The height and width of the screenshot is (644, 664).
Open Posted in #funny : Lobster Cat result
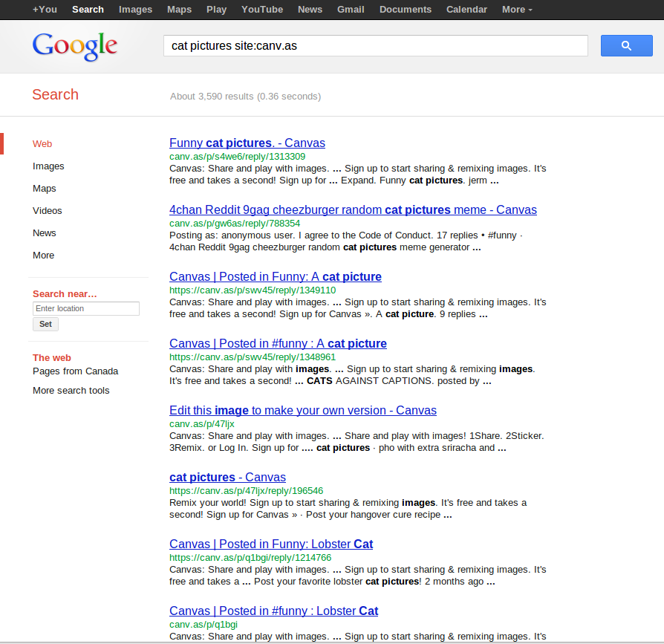[x=273, y=611]
